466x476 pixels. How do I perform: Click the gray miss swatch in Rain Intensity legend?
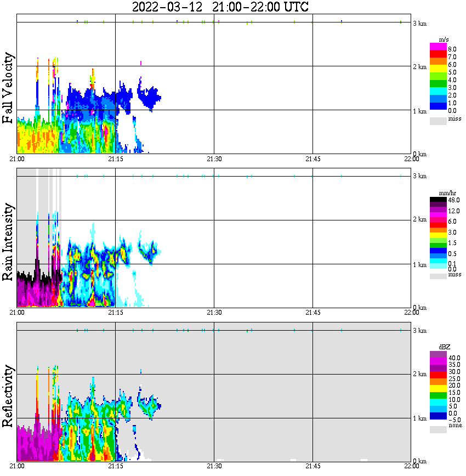(x=438, y=276)
